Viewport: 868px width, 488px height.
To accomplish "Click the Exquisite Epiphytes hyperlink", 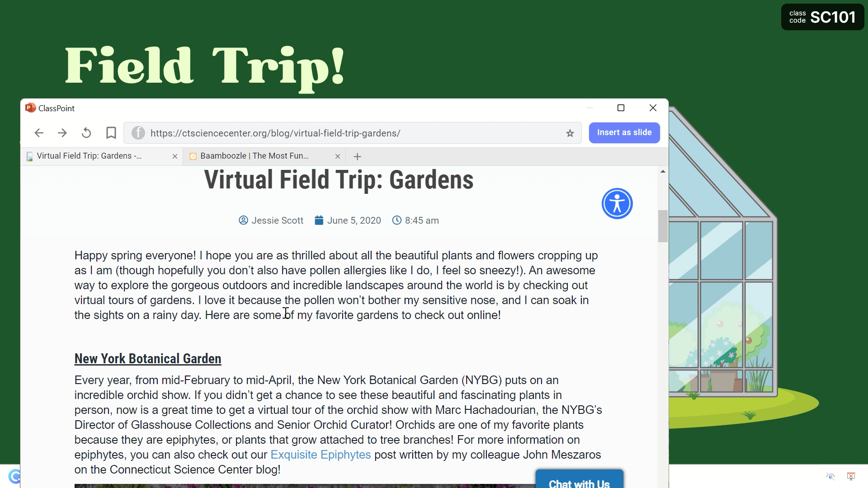I will pyautogui.click(x=320, y=455).
